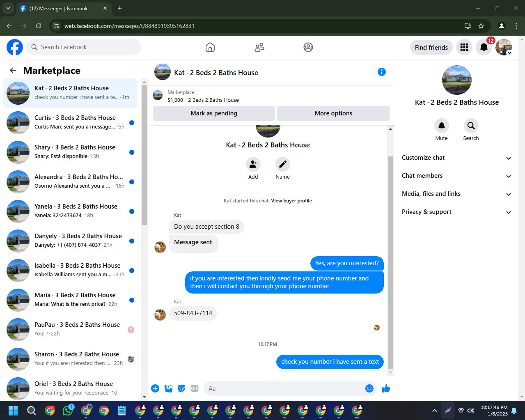525x420 pixels.
Task: Click the house thumbnail in right panel
Action: 456,80
